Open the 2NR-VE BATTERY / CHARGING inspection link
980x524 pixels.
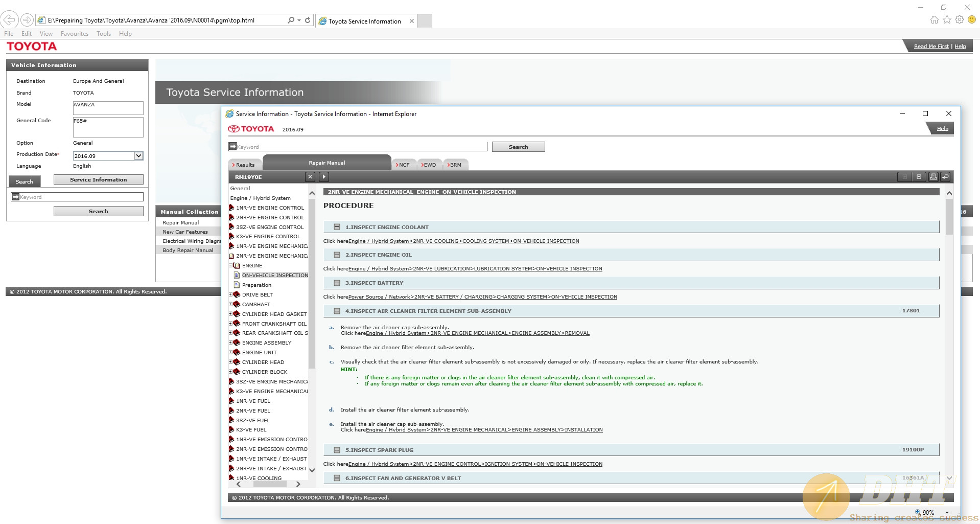(483, 297)
